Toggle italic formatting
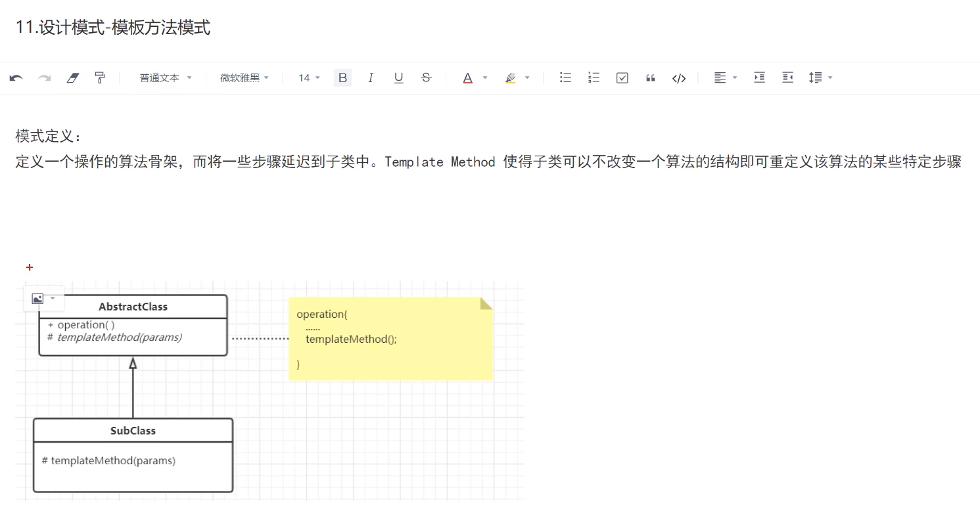Viewport: 980px width, 526px height. [371, 78]
